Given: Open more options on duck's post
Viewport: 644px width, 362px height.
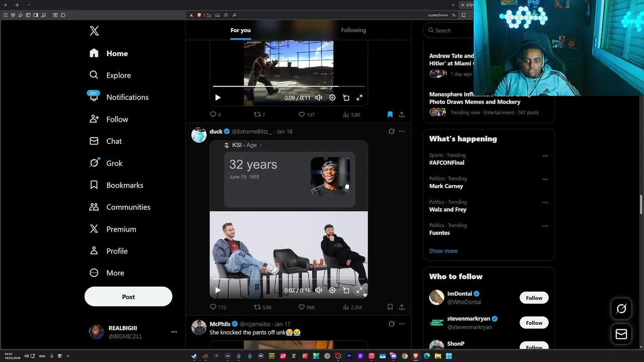Looking at the screenshot, I should pyautogui.click(x=401, y=131).
